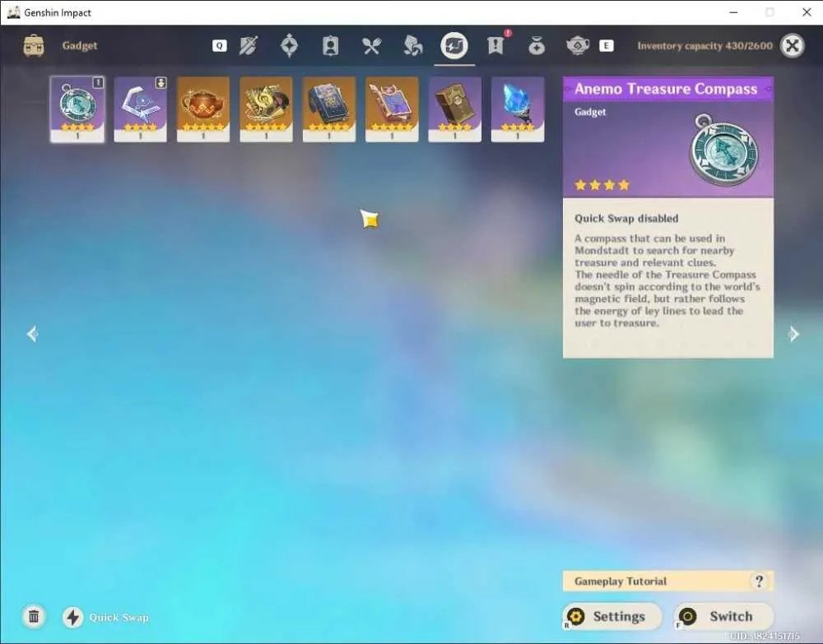Click the question mark on Gameplay Tutorial
The image size is (823, 644).
click(759, 581)
